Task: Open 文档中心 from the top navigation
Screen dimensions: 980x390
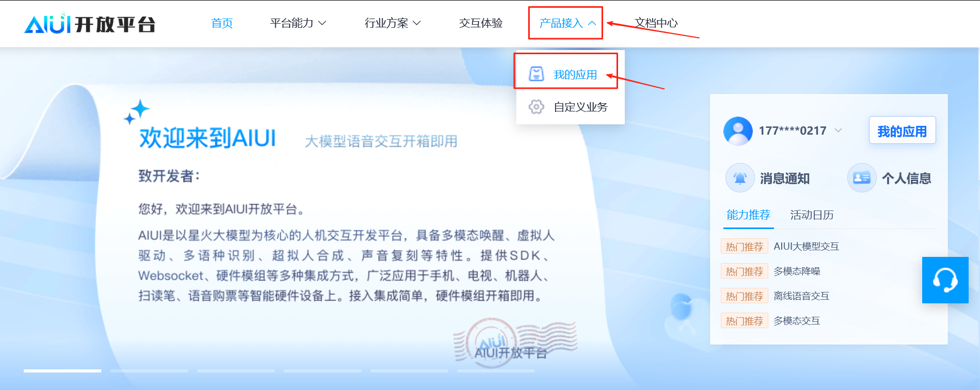Action: coord(656,23)
